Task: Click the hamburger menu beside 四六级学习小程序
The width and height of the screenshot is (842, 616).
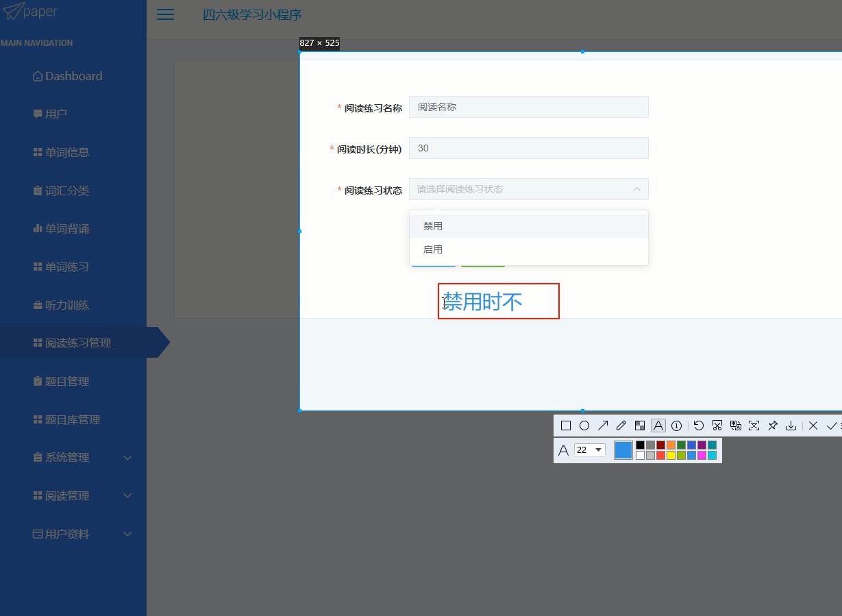Action: [164, 14]
